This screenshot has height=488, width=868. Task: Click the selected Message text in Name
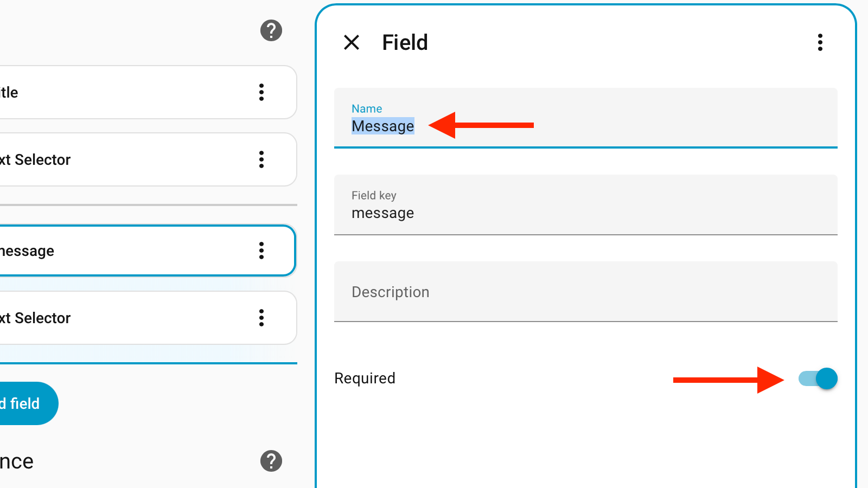[382, 126]
